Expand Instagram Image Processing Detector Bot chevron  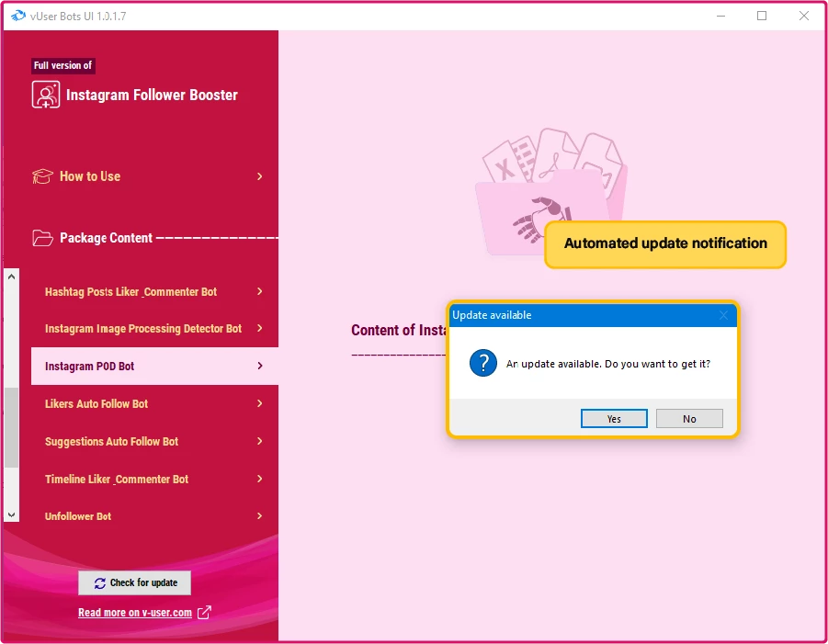(x=260, y=328)
